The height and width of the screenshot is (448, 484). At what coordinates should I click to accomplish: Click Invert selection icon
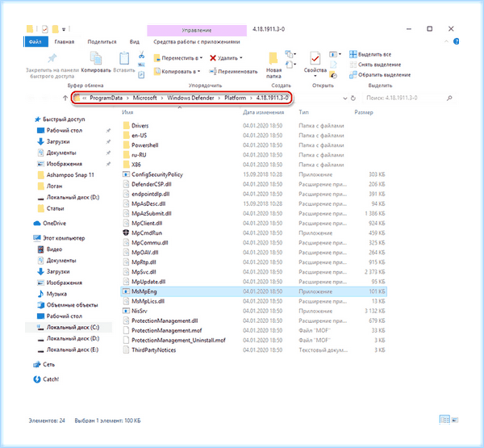click(353, 75)
